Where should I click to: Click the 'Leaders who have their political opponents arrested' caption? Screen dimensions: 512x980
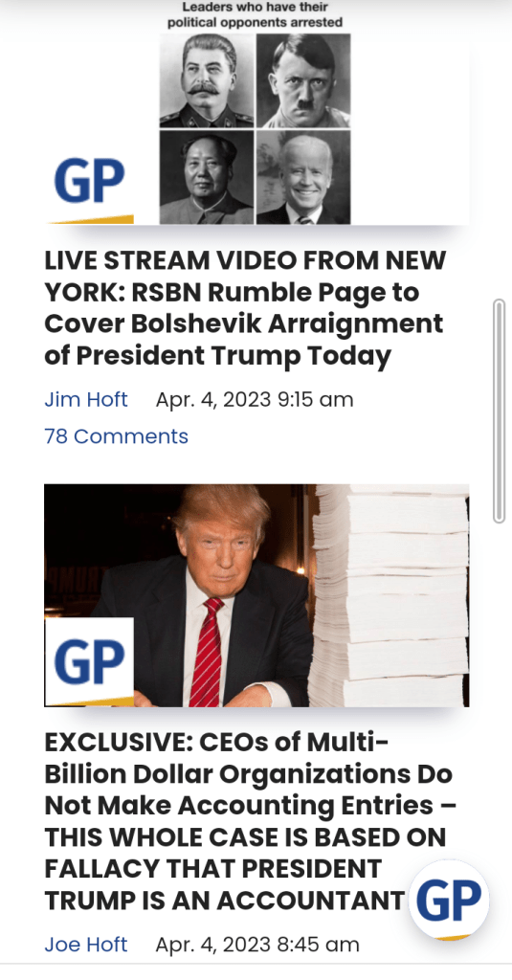[255, 14]
